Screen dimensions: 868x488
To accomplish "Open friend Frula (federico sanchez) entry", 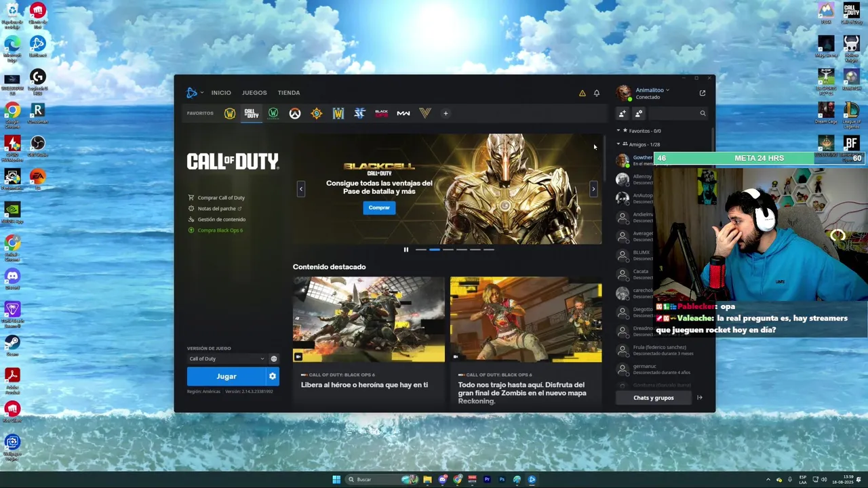I will pos(663,350).
